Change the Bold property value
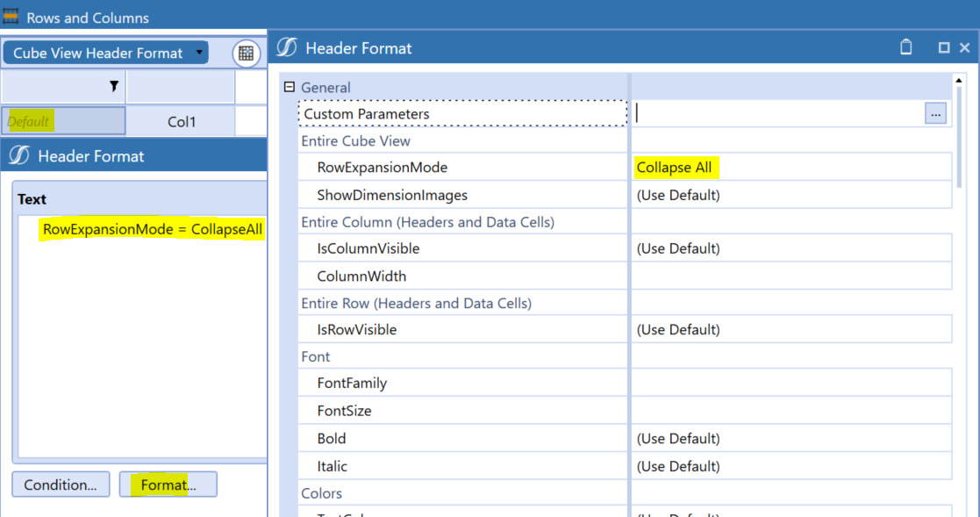Viewport: 980px width, 517px height. click(x=790, y=439)
